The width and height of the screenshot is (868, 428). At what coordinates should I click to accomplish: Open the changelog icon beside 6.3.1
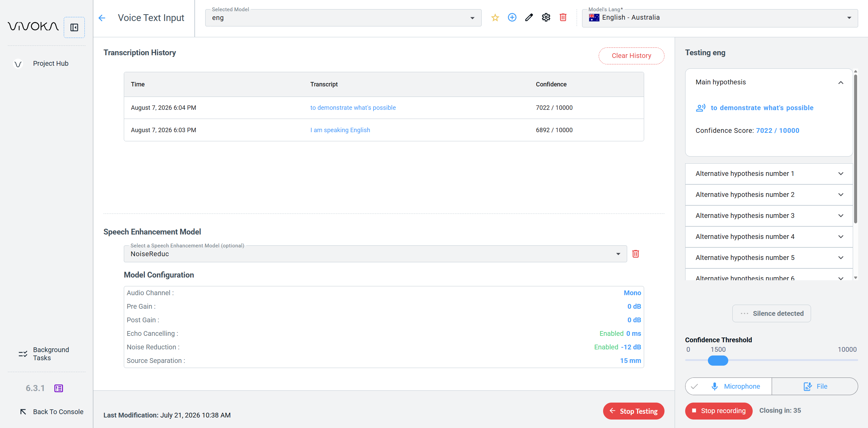pos(59,388)
